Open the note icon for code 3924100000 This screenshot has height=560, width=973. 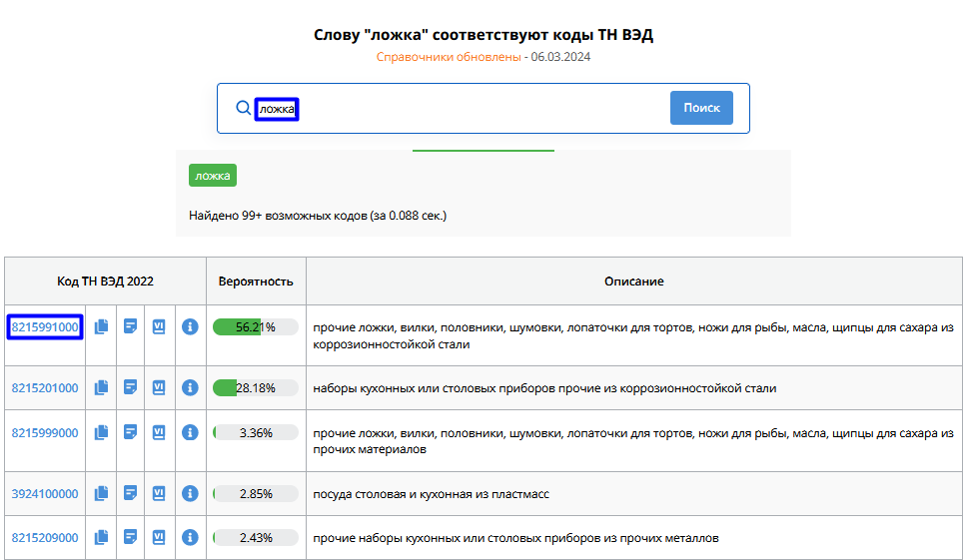coord(130,493)
